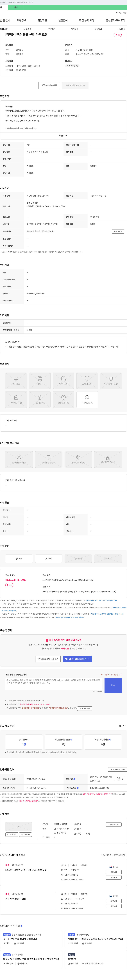Click 요약보기 for the D-4 posting
This screenshot has height=980, width=127.
pyautogui.click(x=113, y=901)
